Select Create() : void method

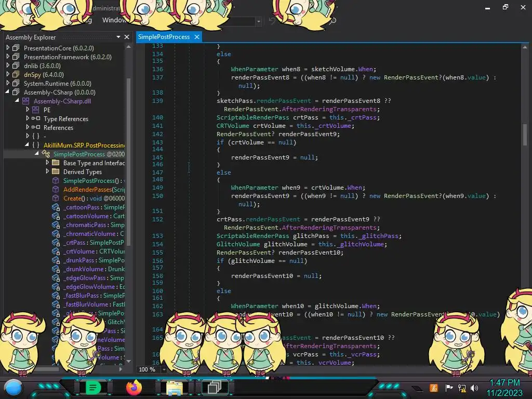(x=94, y=198)
